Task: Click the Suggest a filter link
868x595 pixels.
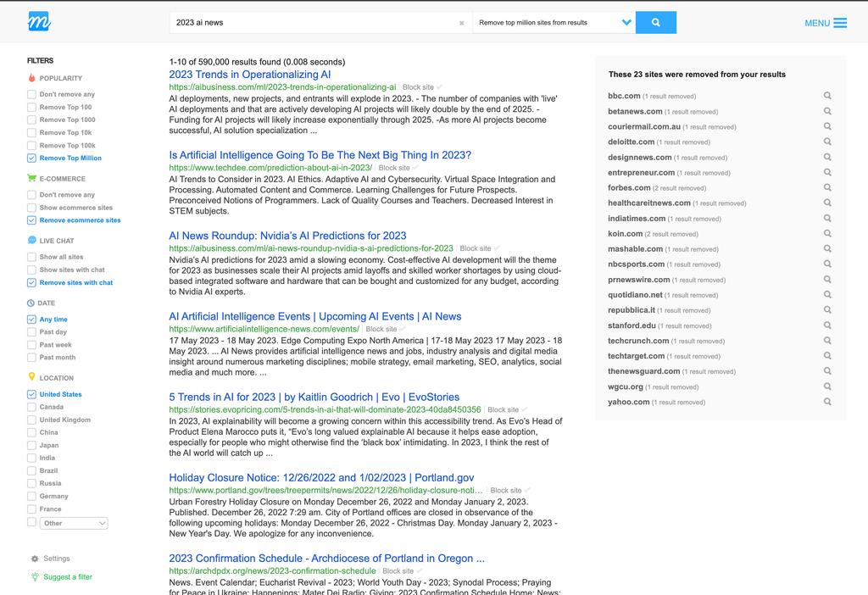Action: pos(68,576)
